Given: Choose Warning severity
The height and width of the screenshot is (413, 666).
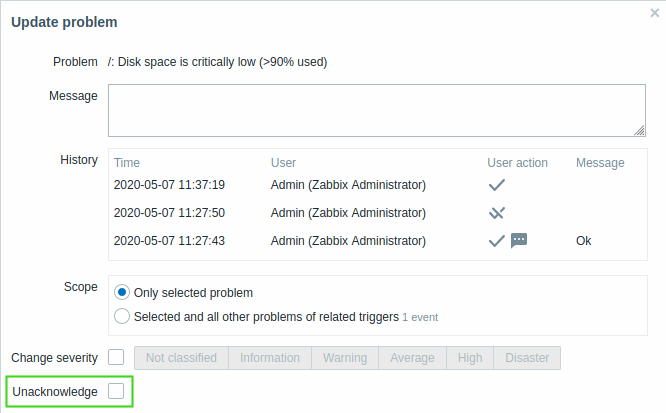Looking at the screenshot, I should pos(345,358).
